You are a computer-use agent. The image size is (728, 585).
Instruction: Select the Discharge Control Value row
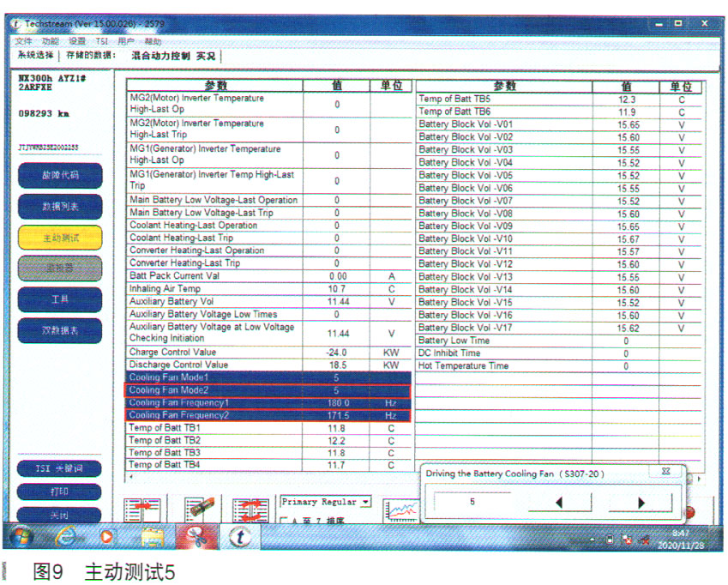[268, 365]
